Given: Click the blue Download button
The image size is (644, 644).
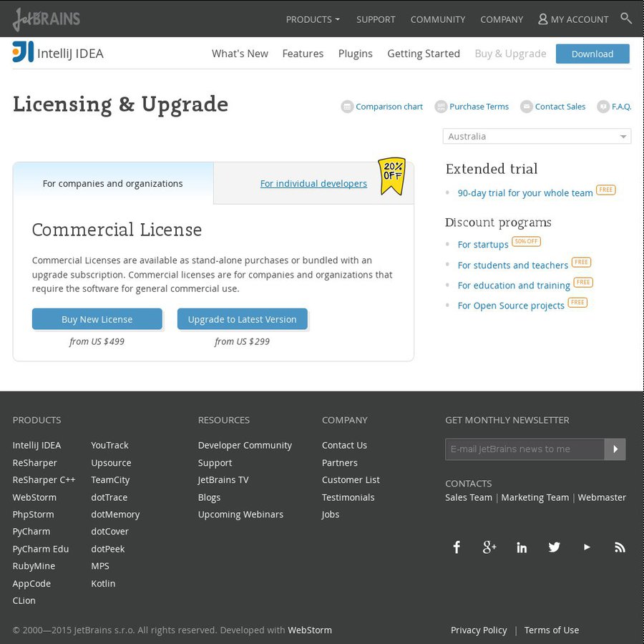Looking at the screenshot, I should (592, 54).
